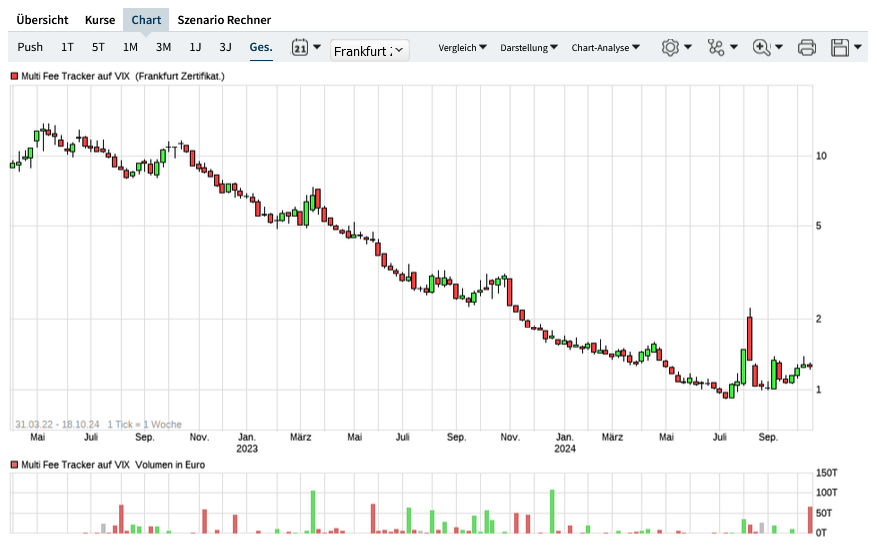Open the share network icon

(x=716, y=47)
